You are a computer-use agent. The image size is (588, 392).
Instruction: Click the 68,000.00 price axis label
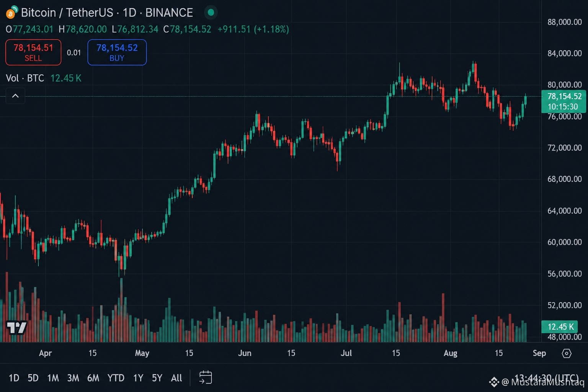565,179
